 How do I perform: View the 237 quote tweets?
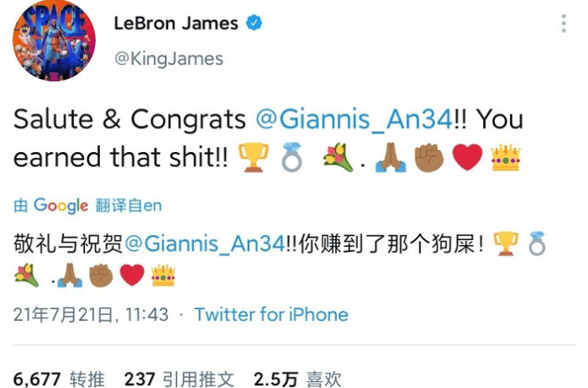(179, 379)
